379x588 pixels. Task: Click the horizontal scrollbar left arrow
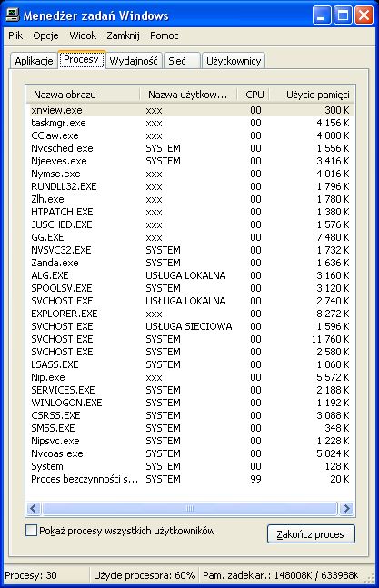pyautogui.click(x=34, y=509)
